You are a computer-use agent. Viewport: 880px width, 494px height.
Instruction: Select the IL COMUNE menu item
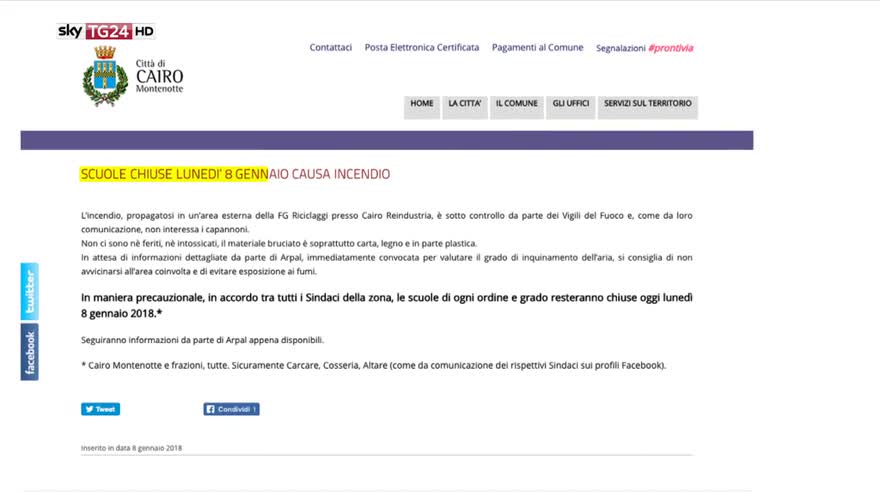pos(517,104)
